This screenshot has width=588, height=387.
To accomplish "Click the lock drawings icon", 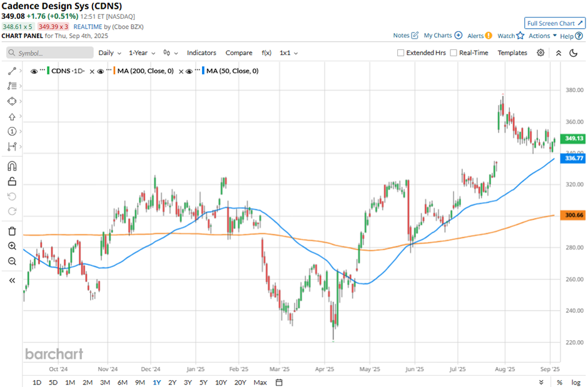I will (x=12, y=182).
